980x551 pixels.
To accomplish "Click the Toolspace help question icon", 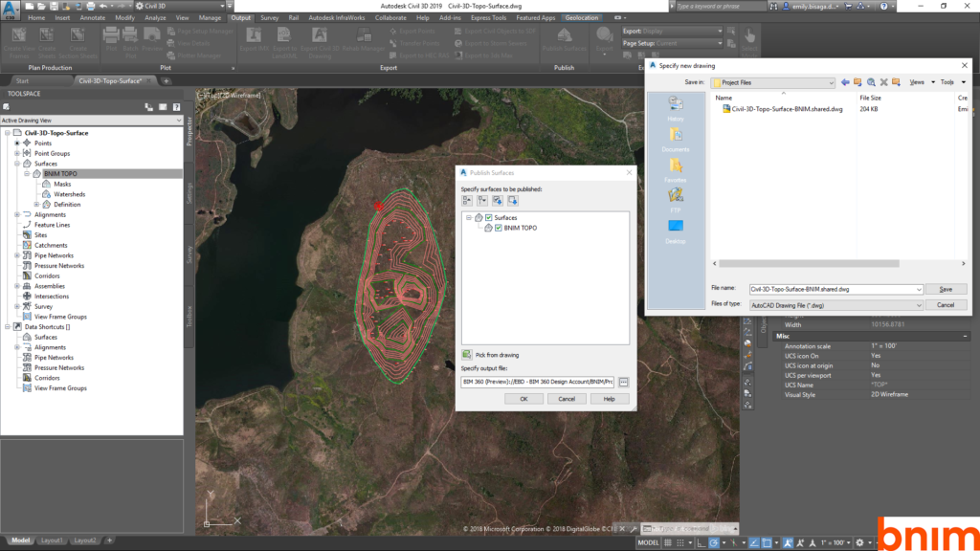I will tap(177, 107).
